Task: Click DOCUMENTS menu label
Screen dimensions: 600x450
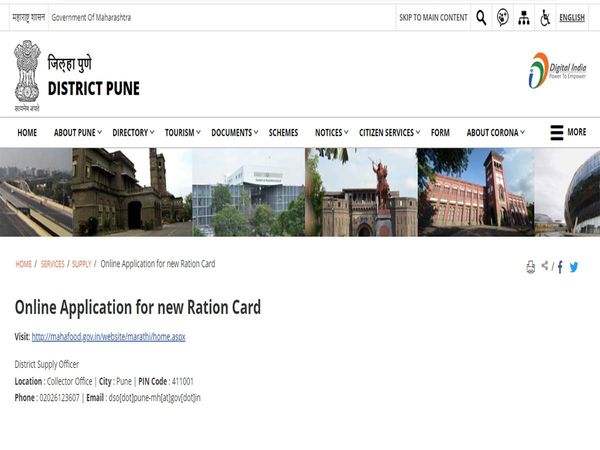Action: click(x=232, y=132)
